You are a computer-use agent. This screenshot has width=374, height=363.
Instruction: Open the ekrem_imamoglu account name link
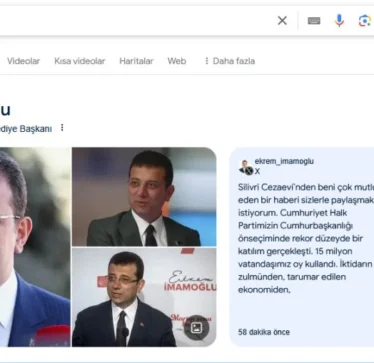click(x=284, y=161)
